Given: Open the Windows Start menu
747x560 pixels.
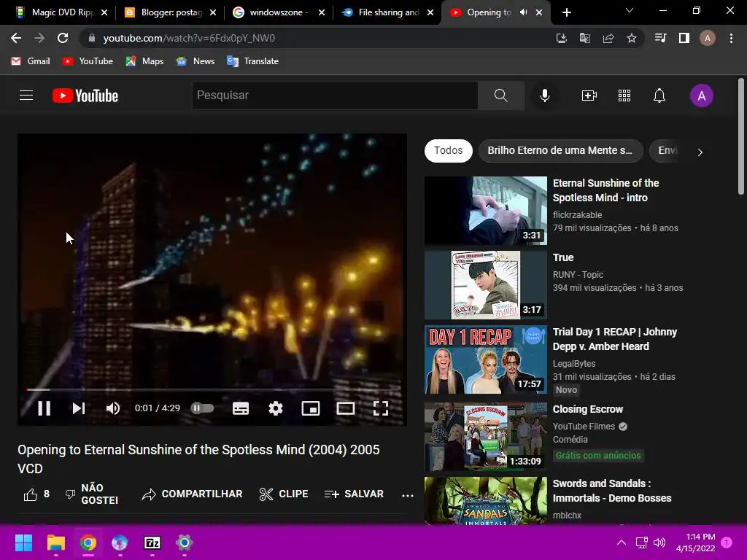Looking at the screenshot, I should [x=23, y=542].
